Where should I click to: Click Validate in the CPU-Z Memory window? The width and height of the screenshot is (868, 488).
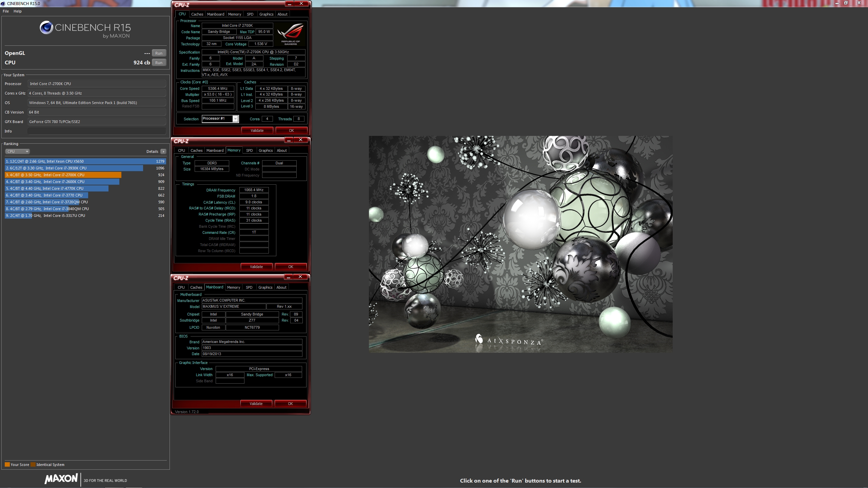click(x=256, y=267)
